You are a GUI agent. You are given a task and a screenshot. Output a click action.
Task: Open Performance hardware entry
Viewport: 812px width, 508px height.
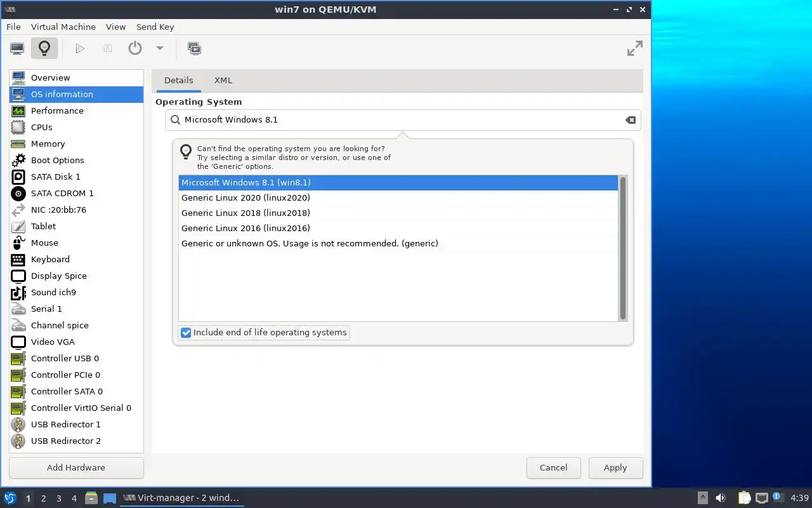coord(76,110)
